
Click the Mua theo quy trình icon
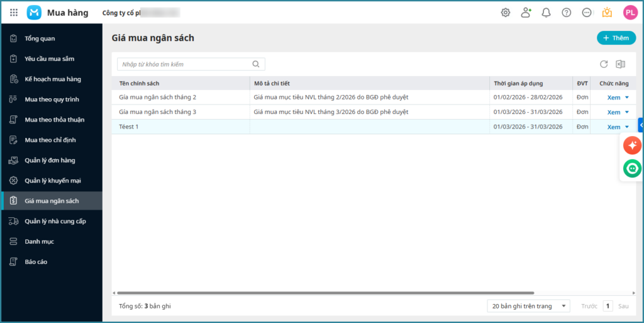pos(13,99)
